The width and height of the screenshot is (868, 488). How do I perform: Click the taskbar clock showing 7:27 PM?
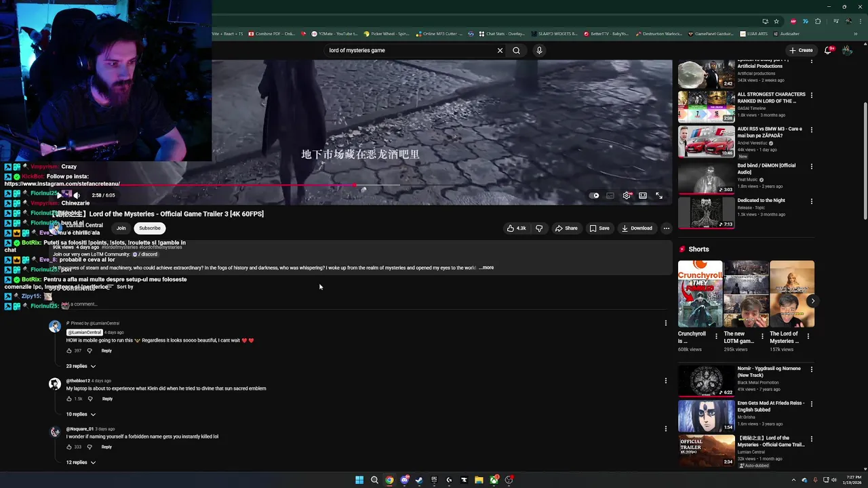[854, 480]
